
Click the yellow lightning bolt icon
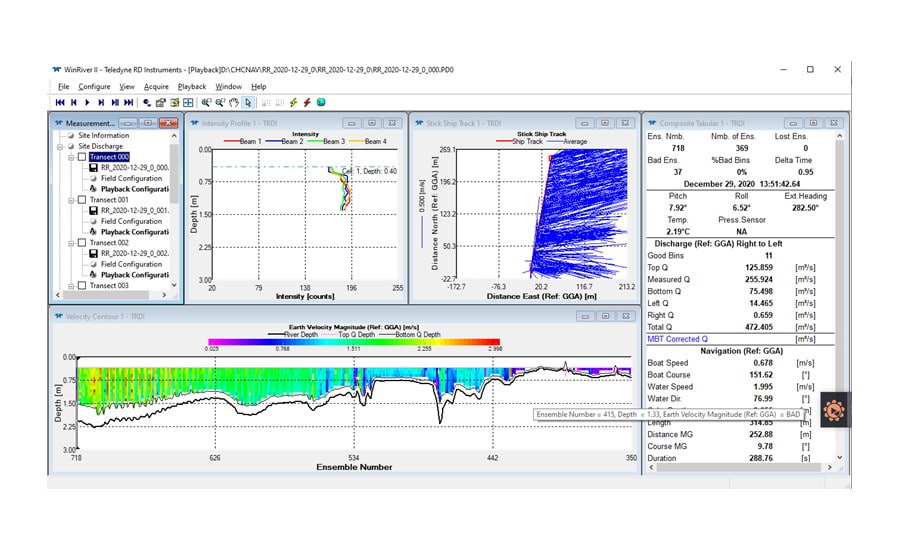click(x=293, y=102)
